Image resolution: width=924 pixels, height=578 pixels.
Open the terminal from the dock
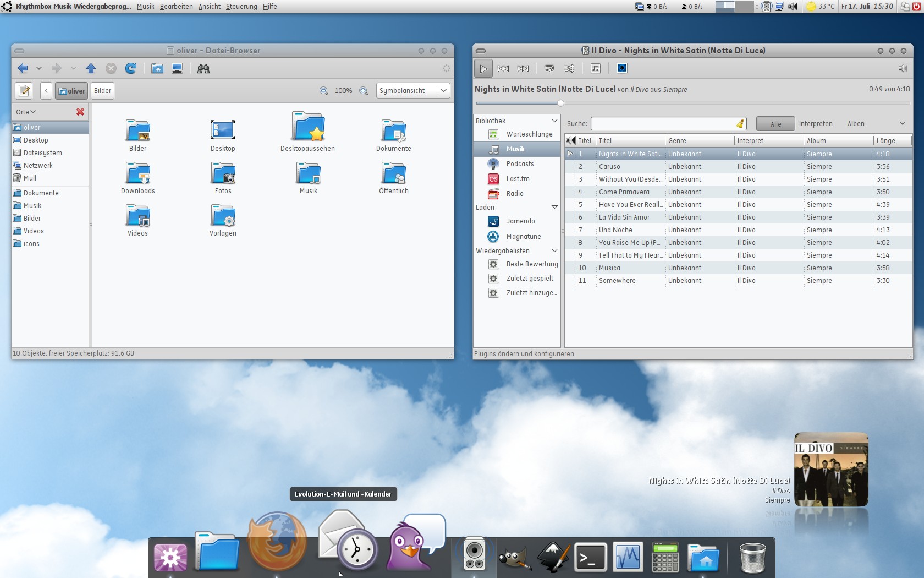tap(590, 558)
